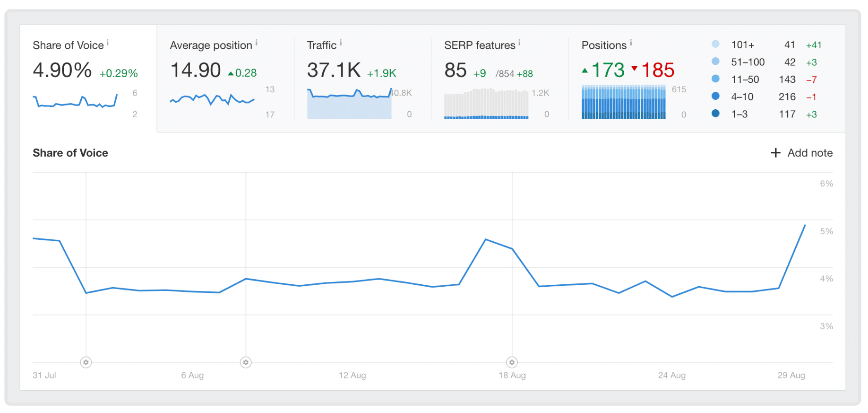The height and width of the screenshot is (413, 868).
Task: Click the red 185 positions down value
Action: point(658,70)
